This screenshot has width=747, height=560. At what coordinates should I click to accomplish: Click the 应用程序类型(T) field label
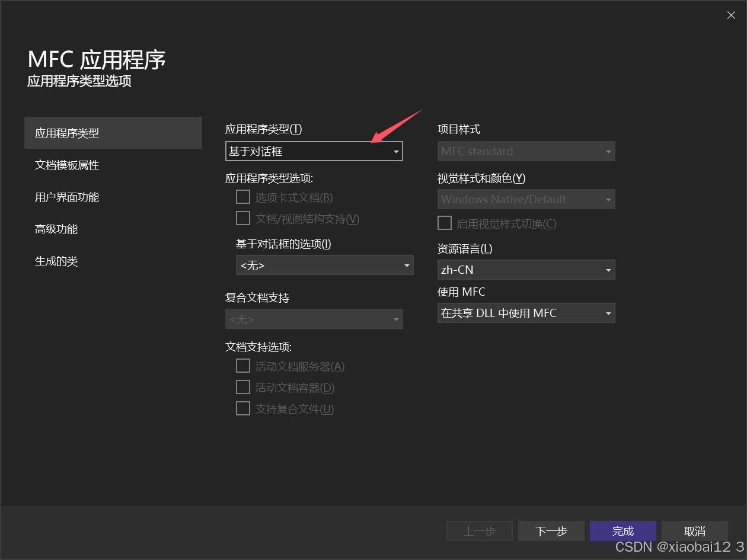click(264, 129)
